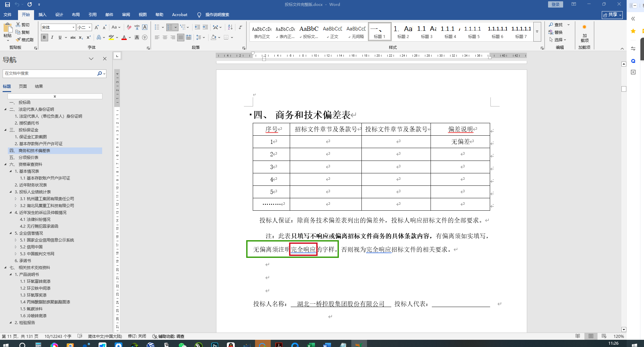The height and width of the screenshot is (347, 644).
Task: Apply character border icon
Action: [x=145, y=27]
